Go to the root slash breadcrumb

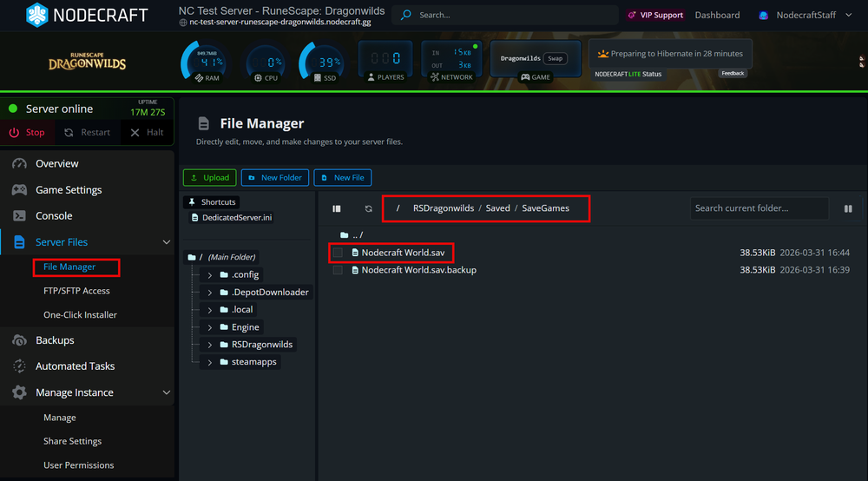click(398, 208)
